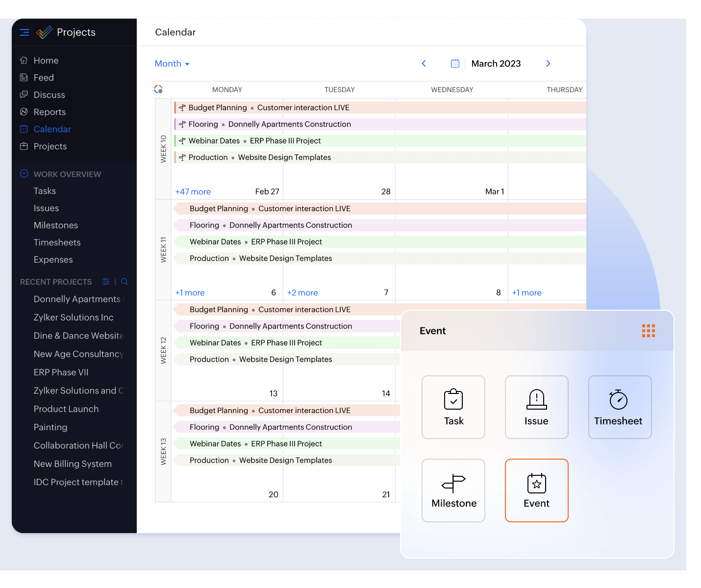Select the Home icon in the sidebar

click(x=24, y=60)
